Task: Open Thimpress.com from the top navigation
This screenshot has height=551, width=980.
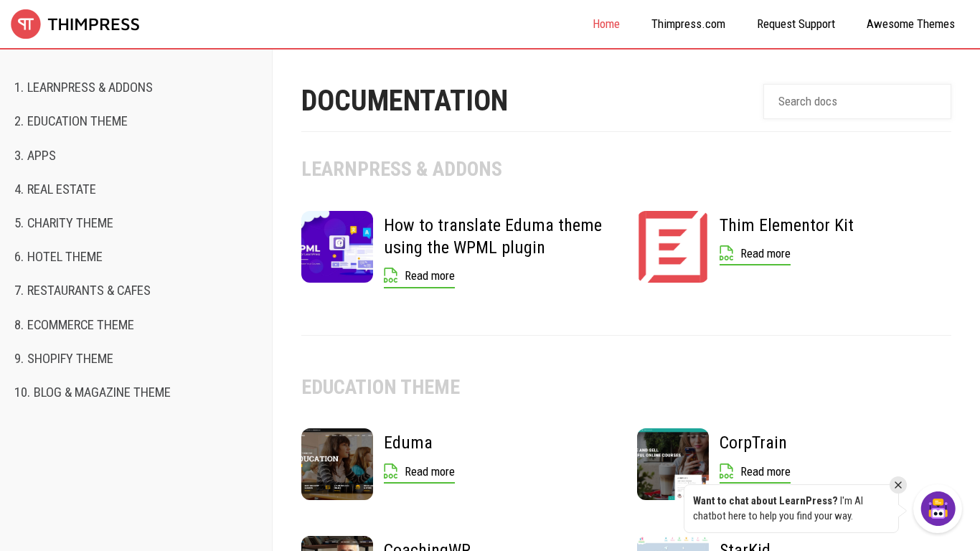Action: click(x=688, y=24)
